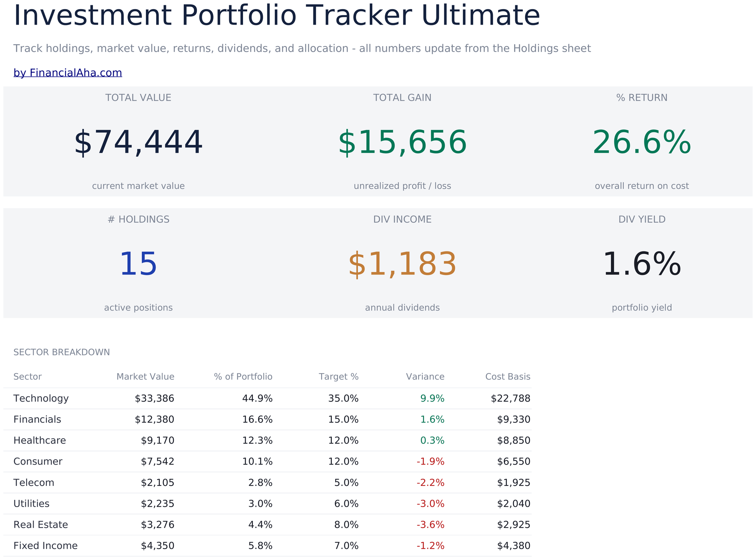
Task: Select the Variance column header
Action: [x=425, y=377]
